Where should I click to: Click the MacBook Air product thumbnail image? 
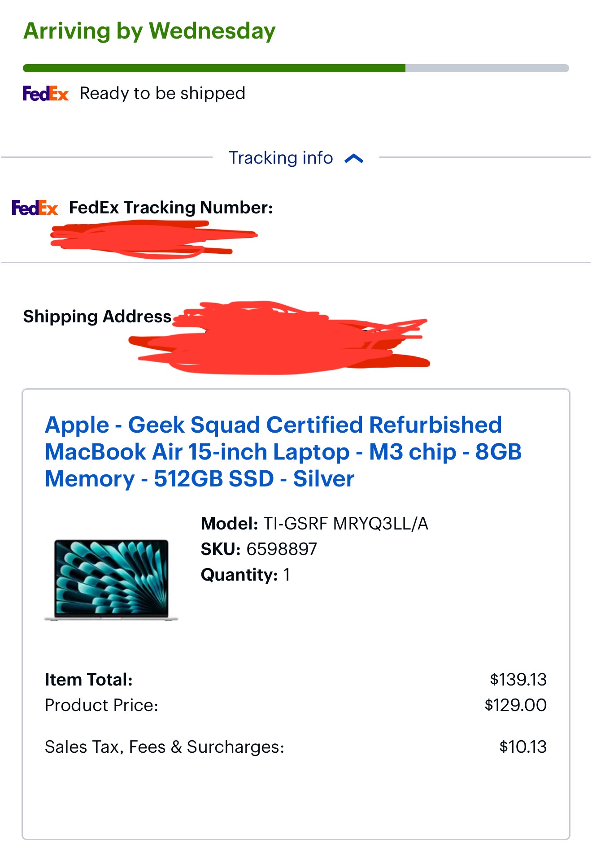[111, 579]
